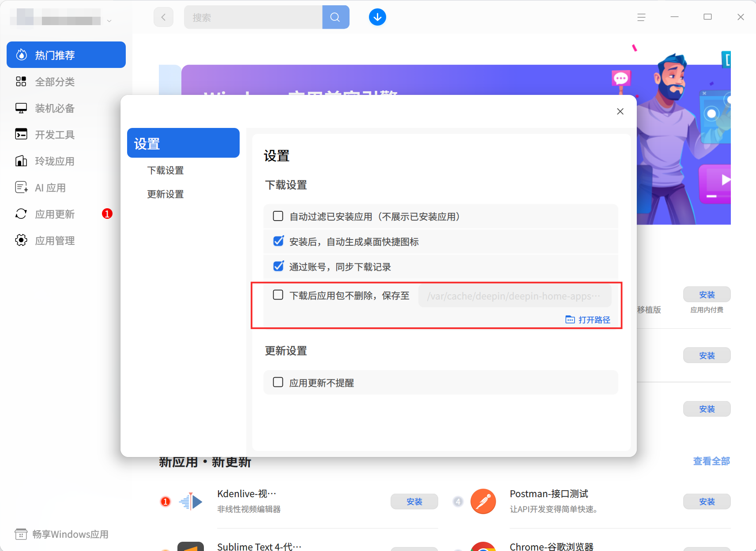The height and width of the screenshot is (551, 756).
Task: Minimize the app store window
Action: [x=674, y=17]
